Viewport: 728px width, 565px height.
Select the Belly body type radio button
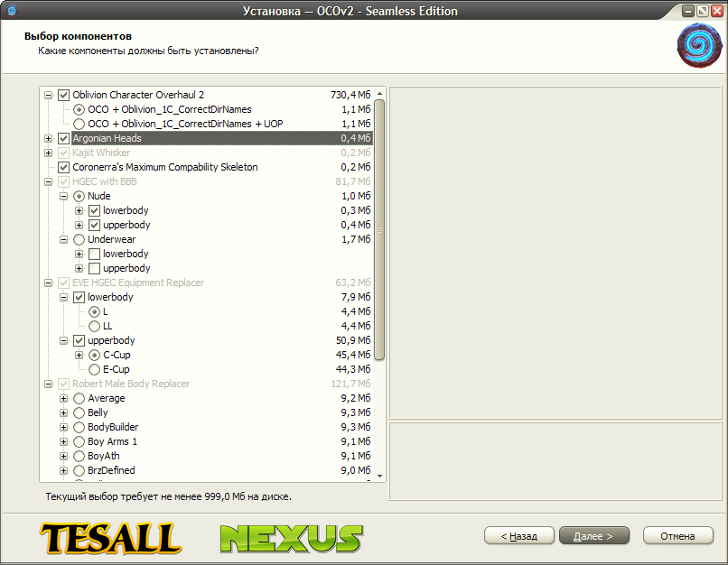(79, 412)
